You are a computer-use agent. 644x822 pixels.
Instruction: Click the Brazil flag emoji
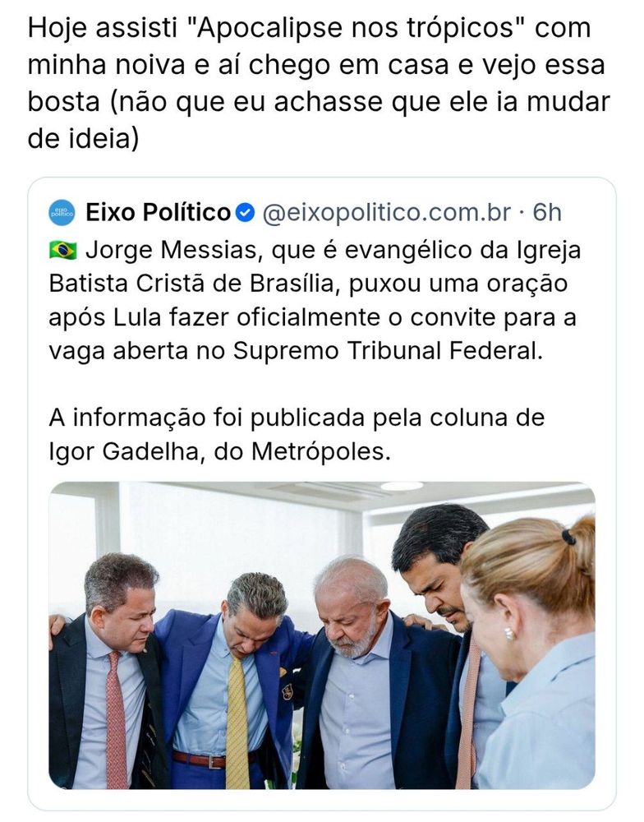(x=63, y=250)
